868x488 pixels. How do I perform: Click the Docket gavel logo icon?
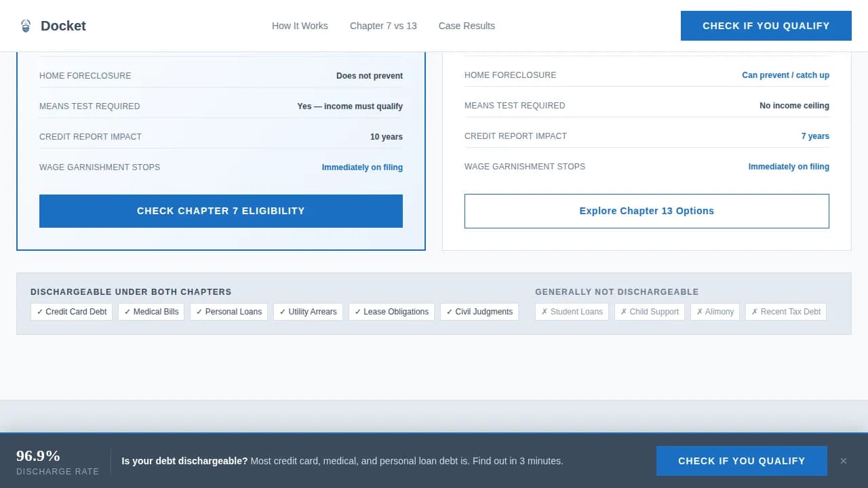25,25
